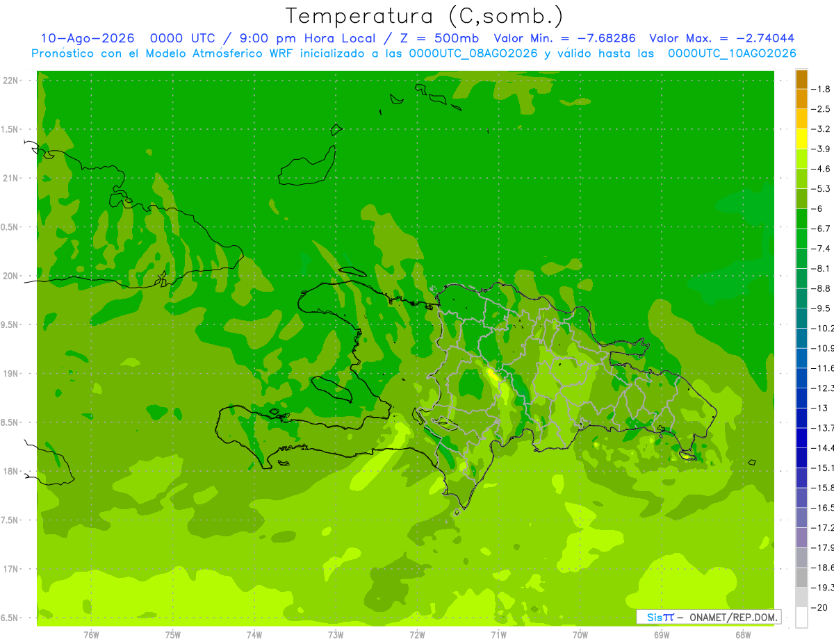Select the orange swatch between -1.8 and -2.5

801,99
